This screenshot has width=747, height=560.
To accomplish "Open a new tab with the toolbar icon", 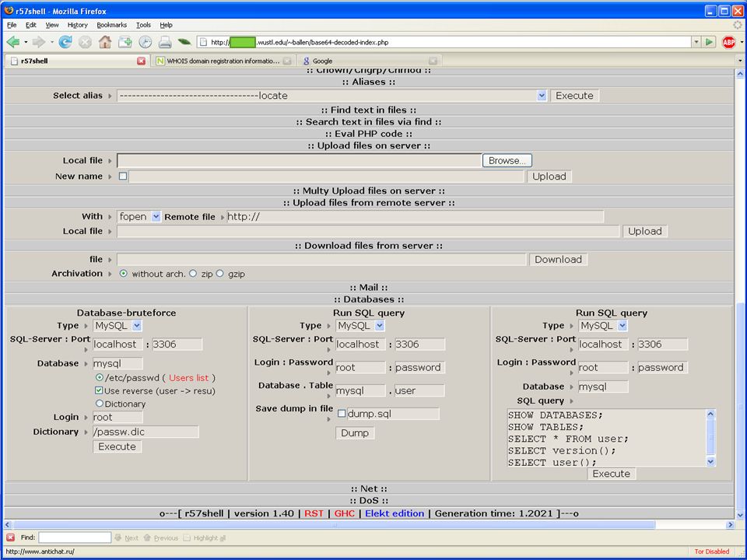I will click(x=125, y=42).
